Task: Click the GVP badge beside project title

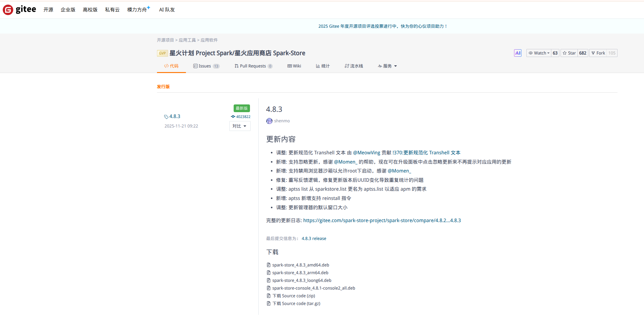Action: pyautogui.click(x=162, y=53)
